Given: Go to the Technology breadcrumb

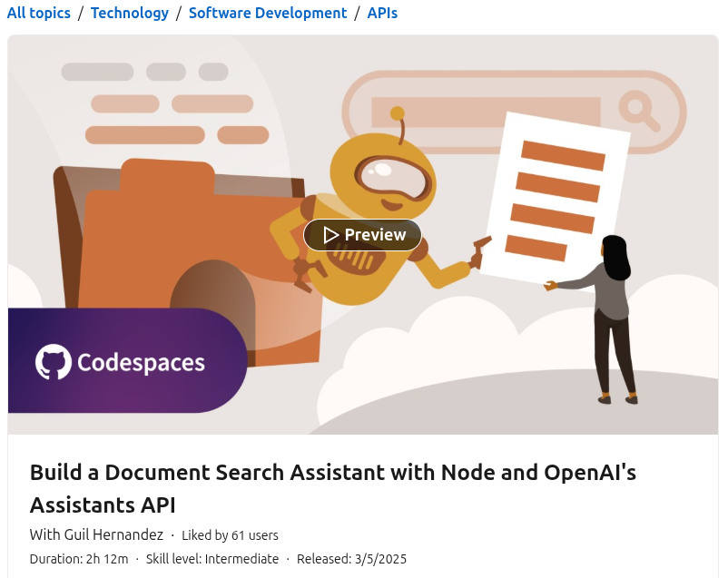Looking at the screenshot, I should tap(130, 13).
